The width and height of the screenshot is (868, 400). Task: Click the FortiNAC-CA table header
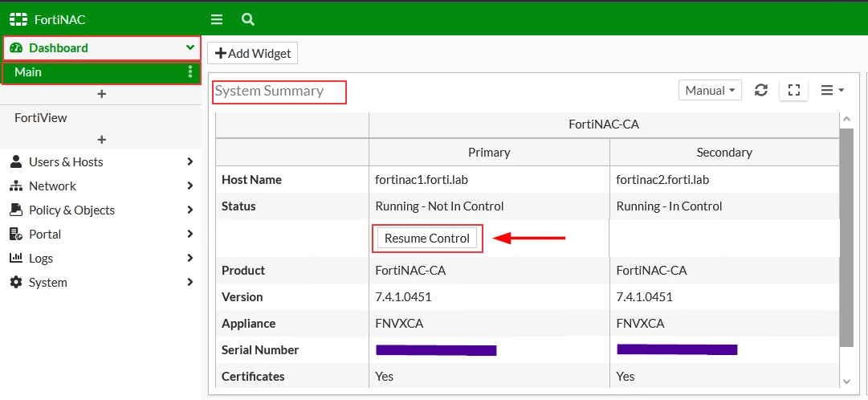(x=604, y=124)
